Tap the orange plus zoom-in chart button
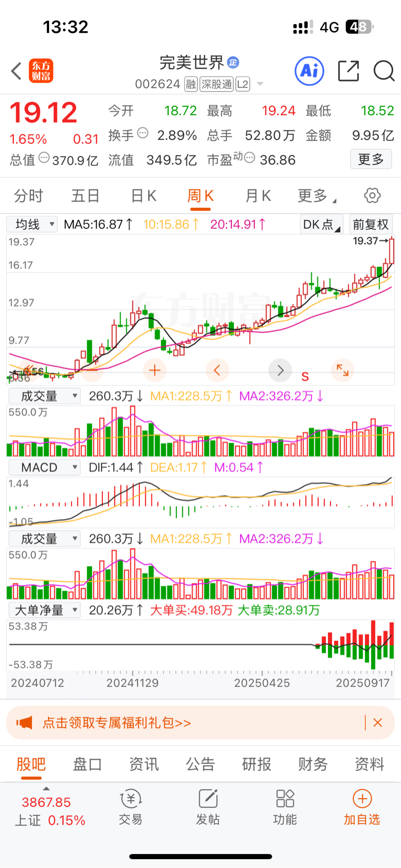Screen dimensions: 401x868 tap(155, 371)
